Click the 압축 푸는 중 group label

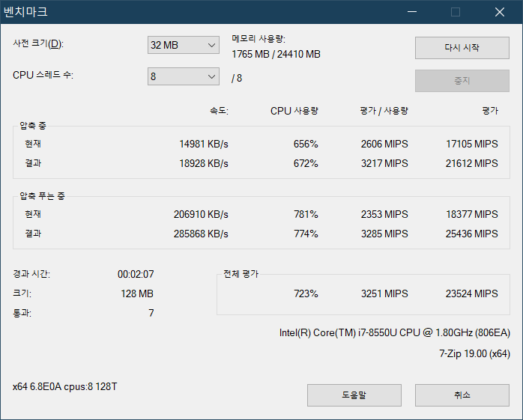(42, 196)
